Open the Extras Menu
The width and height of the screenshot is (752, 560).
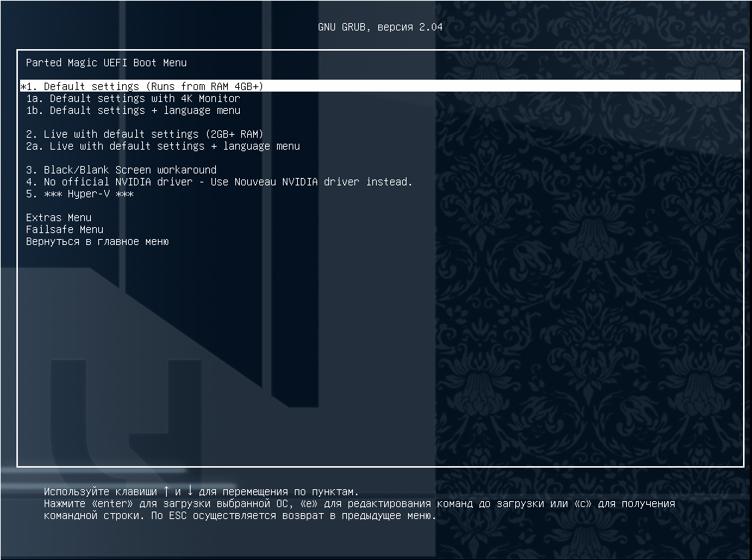(x=58, y=217)
